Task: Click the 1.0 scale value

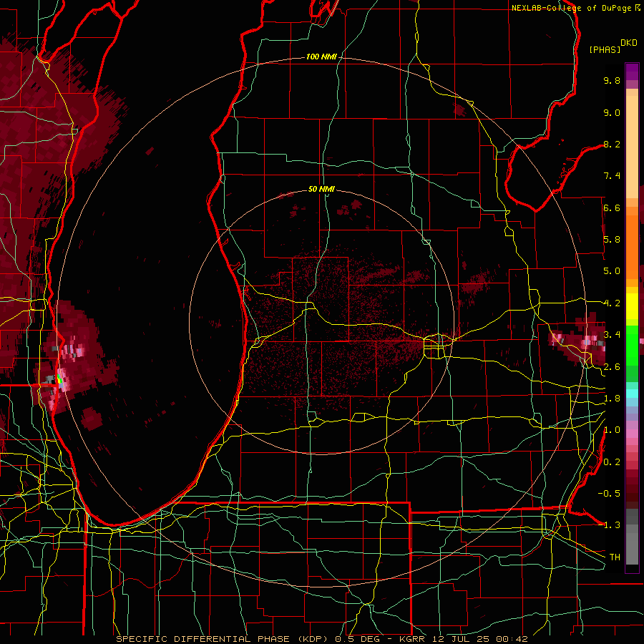Action: pos(612,430)
